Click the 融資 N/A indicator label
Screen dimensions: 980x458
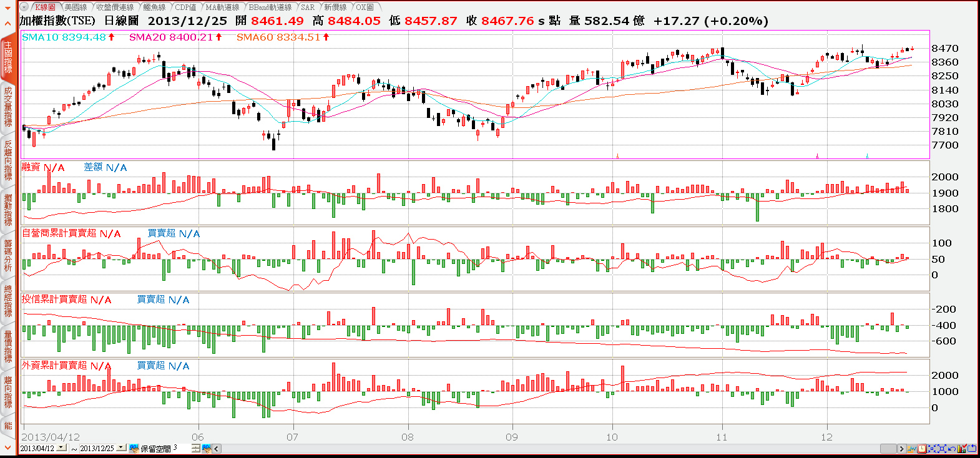(x=43, y=167)
